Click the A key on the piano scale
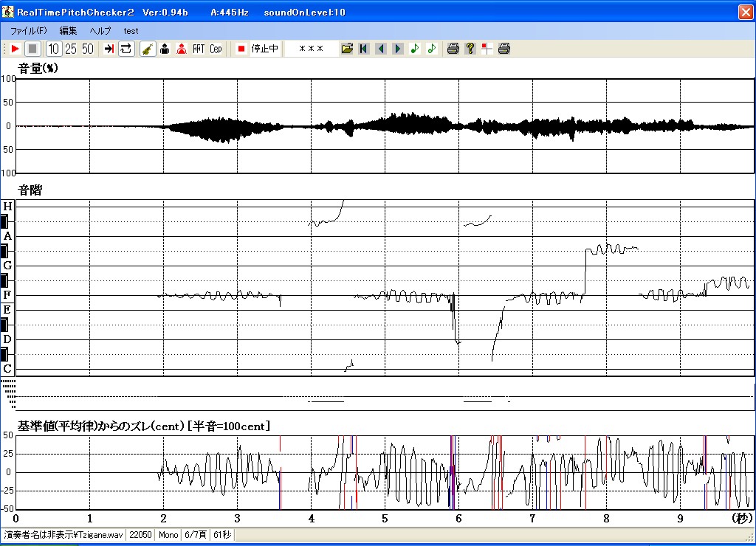Screen dimensions: 756x546 click(7, 236)
